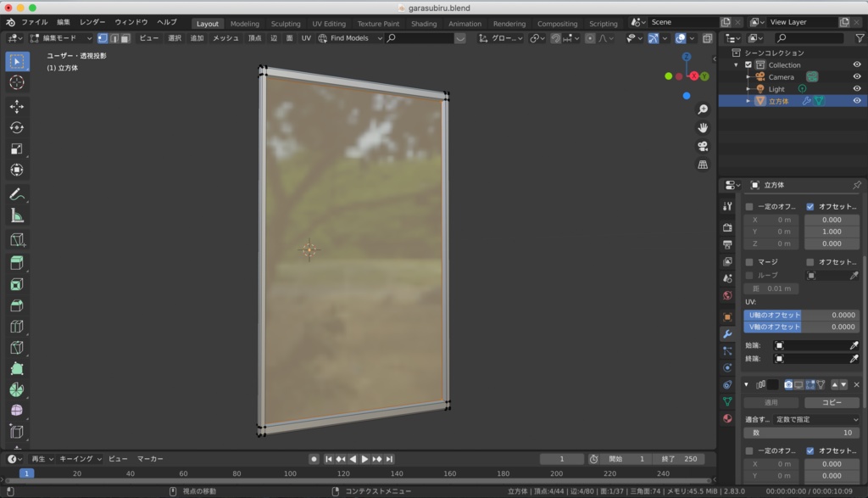Screen dimensions: 868x498
Task: Expand the 立方体 item in outliner
Action: (x=748, y=101)
